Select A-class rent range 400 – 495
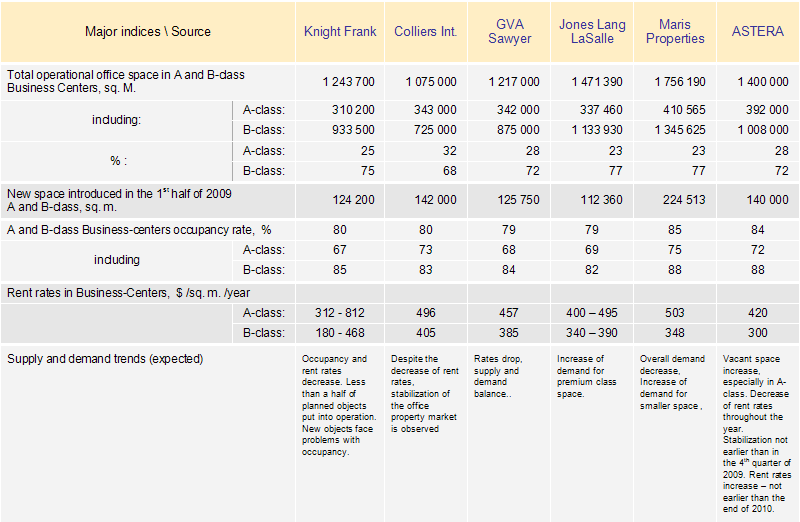Screen dimensions: 800x522 [x=592, y=313]
